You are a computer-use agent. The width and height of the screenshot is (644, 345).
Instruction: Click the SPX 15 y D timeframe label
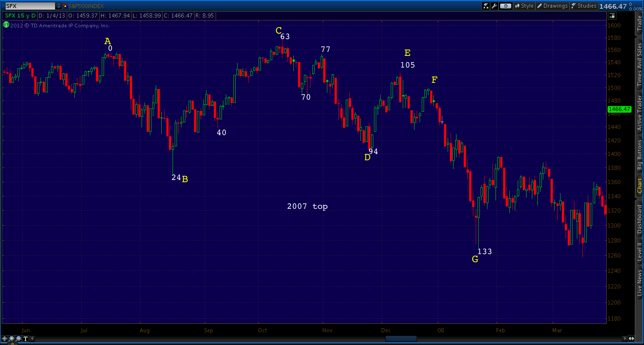[x=20, y=16]
